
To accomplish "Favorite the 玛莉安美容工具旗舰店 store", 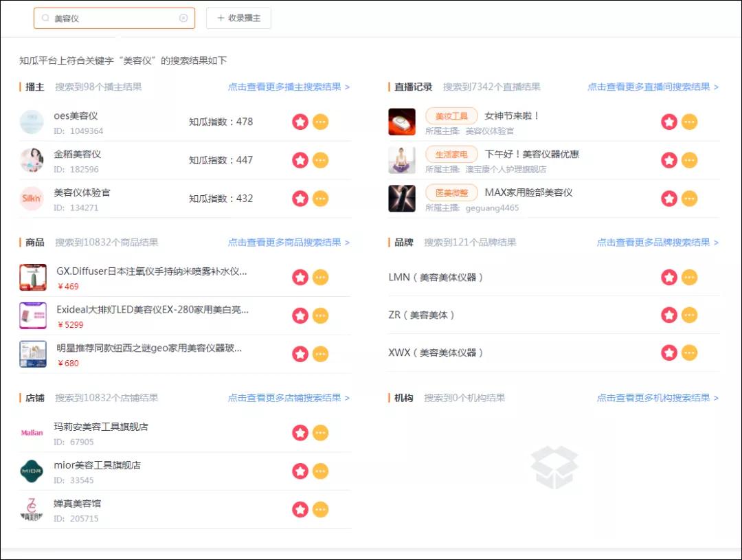I will 300,434.
